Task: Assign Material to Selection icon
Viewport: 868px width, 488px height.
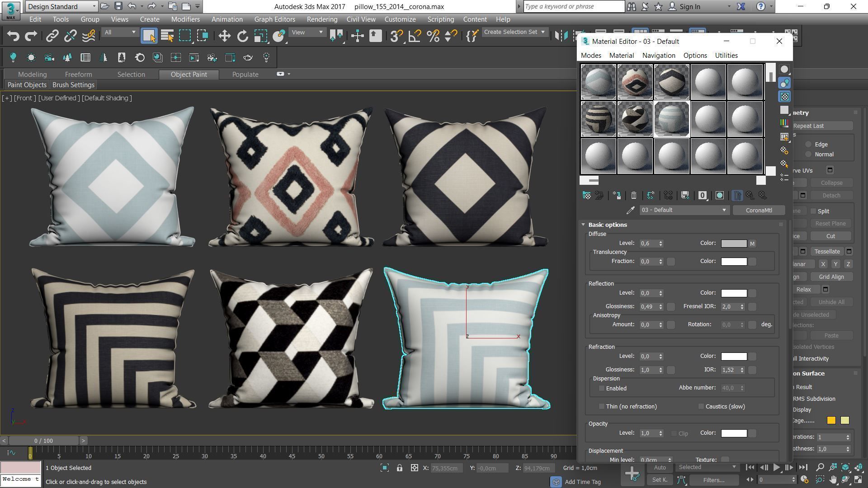Action: coord(617,195)
